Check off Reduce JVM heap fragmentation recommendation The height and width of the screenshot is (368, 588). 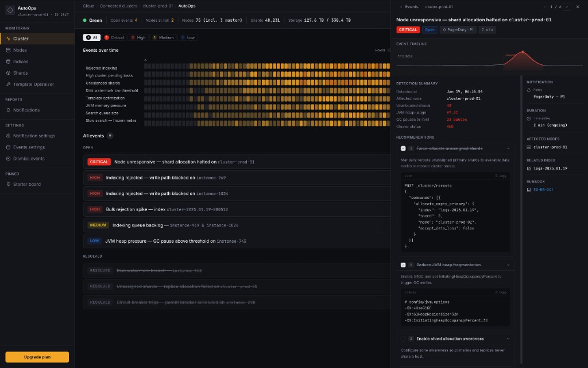click(x=403, y=264)
